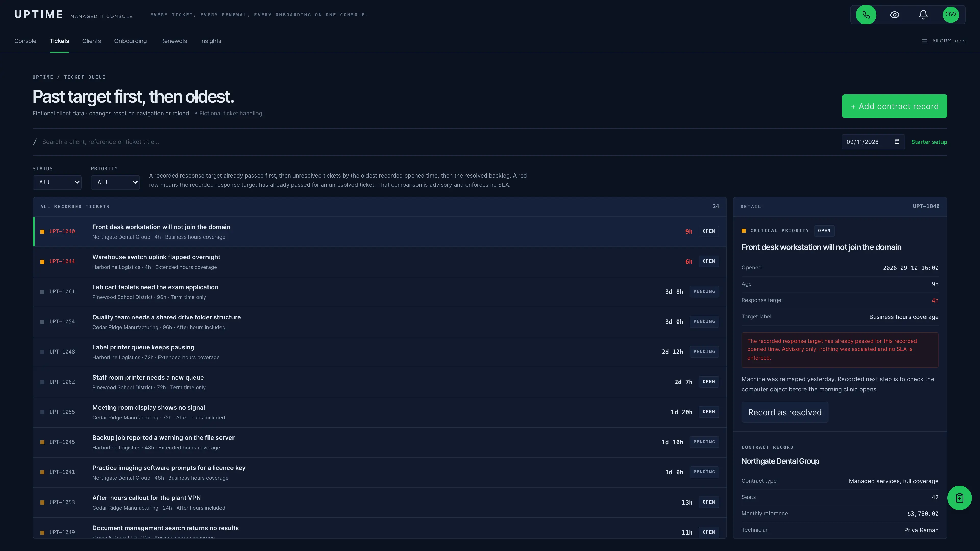Switch to the Clients tab
Viewport: 980px width, 551px height.
(x=91, y=41)
